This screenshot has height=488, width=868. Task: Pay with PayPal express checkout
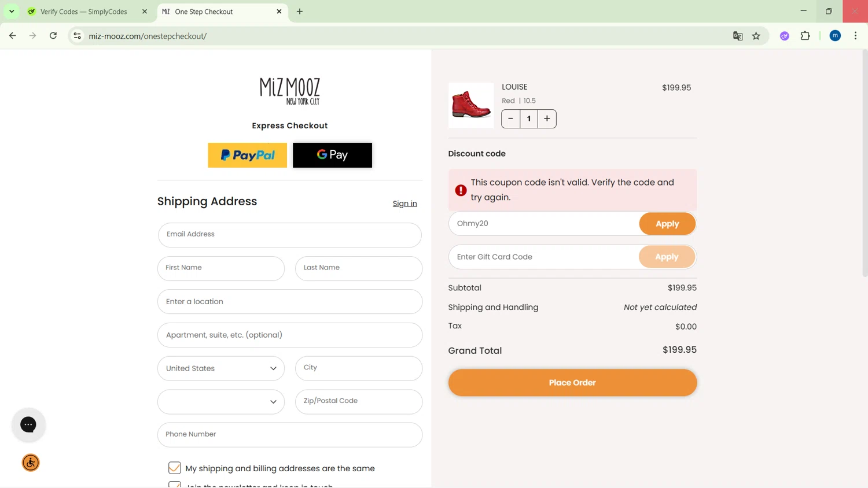[247, 155]
